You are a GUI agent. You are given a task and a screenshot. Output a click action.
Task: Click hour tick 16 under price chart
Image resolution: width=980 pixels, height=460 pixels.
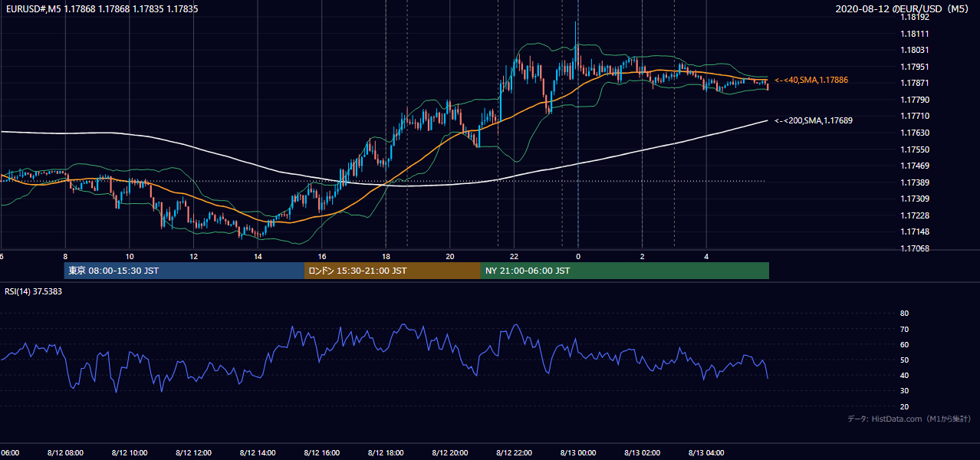click(x=322, y=257)
